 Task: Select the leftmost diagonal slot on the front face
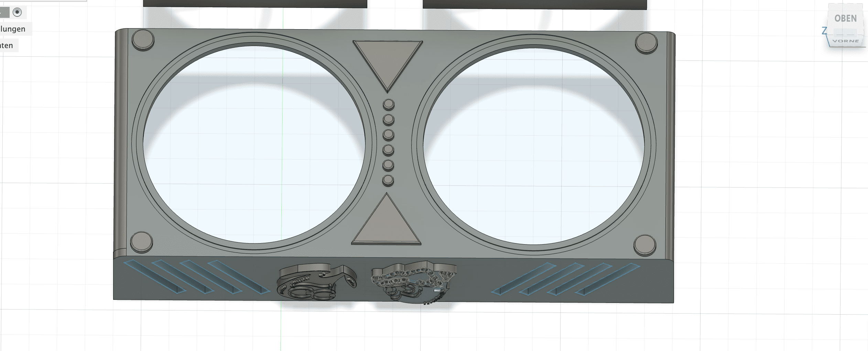(x=154, y=277)
